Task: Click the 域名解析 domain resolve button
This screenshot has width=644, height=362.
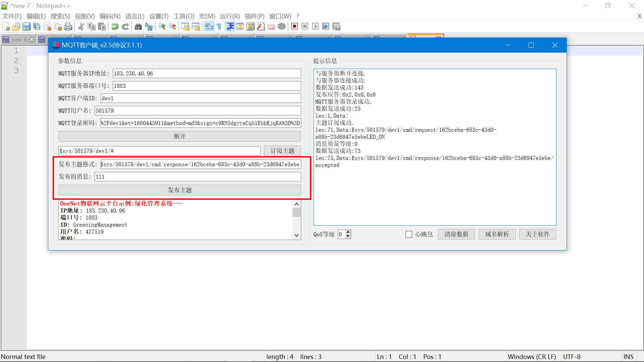Action: pos(497,234)
